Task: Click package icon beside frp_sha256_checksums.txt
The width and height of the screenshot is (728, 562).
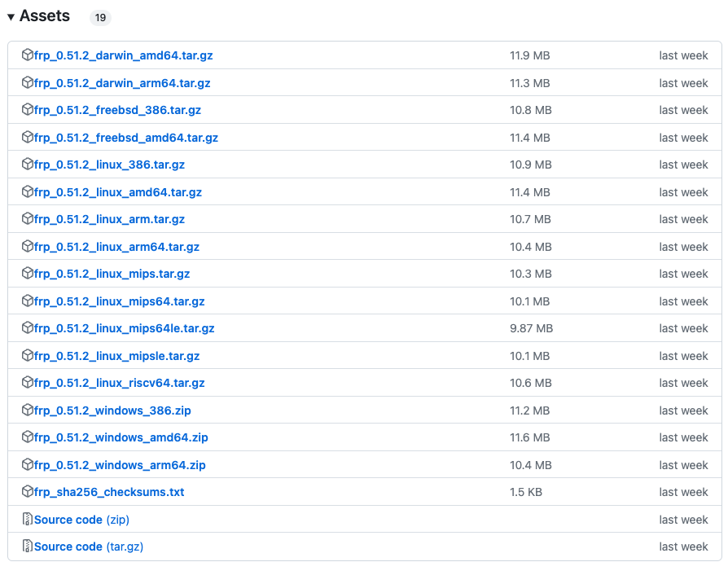Action: (28, 491)
